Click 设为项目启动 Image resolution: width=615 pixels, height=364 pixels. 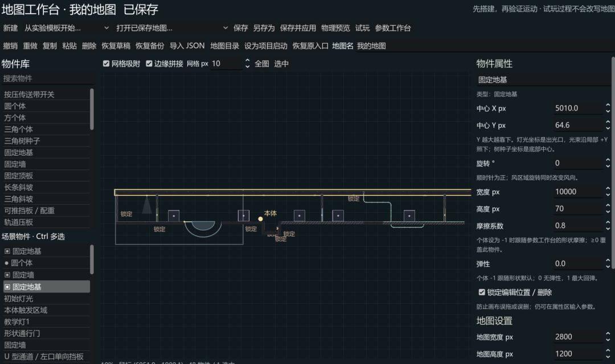(266, 46)
